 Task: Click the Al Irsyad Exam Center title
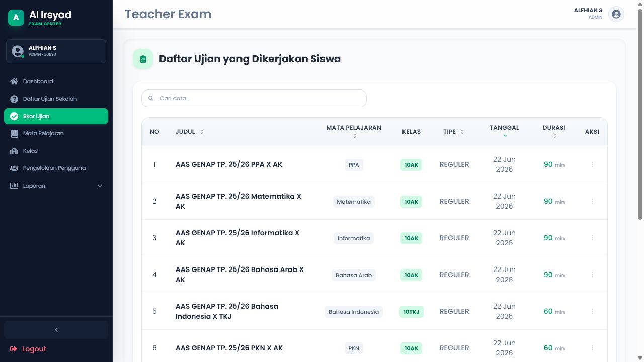[50, 18]
